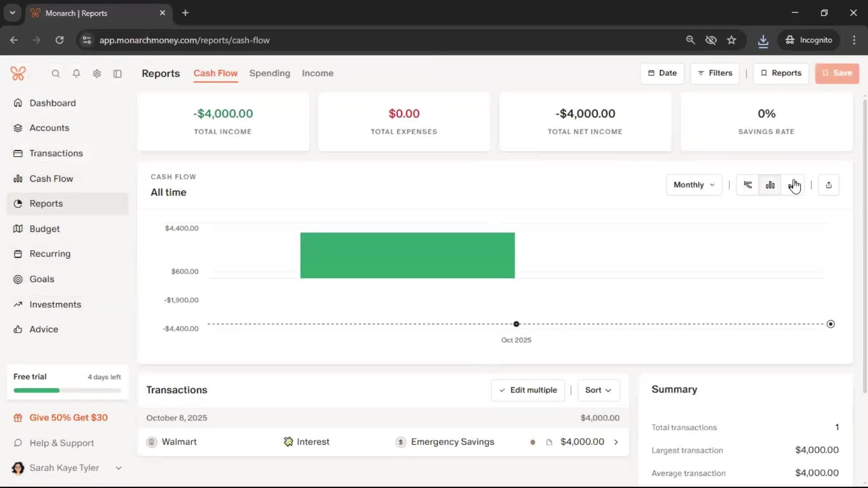Click the Oct 2025 timeline point
The width and height of the screenshot is (868, 488).
coord(516,324)
